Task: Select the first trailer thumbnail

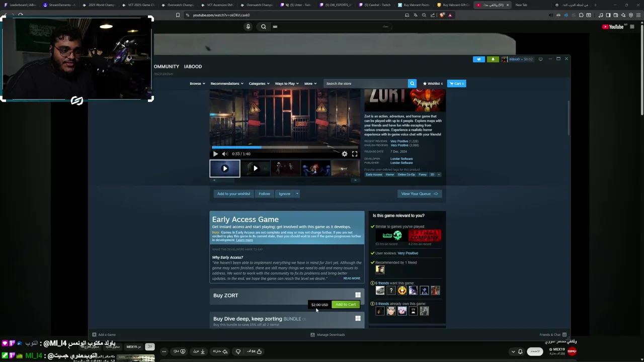Action: click(225, 168)
